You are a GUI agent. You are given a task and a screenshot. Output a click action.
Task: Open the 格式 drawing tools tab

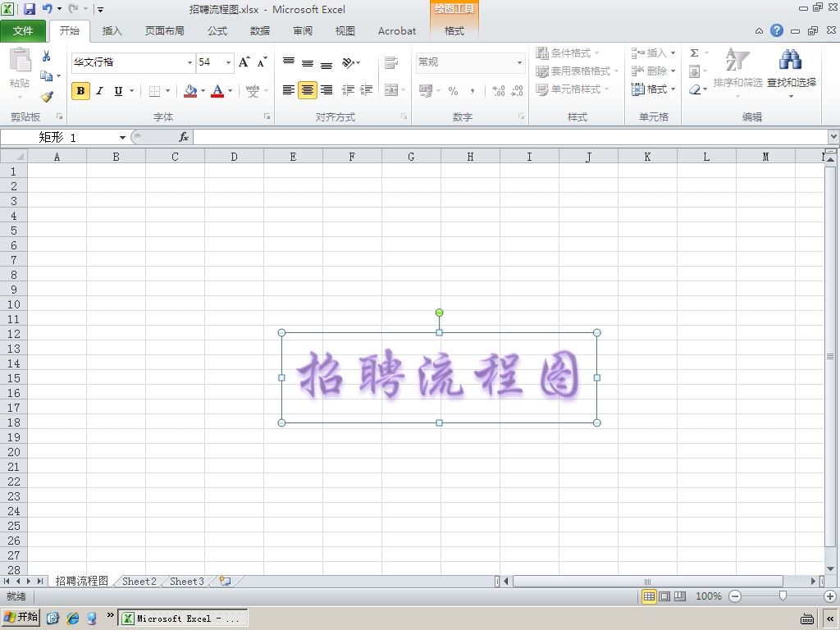[x=454, y=31]
